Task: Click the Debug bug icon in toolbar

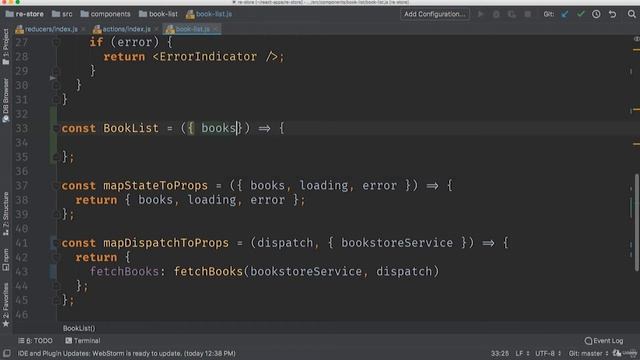Action: pyautogui.click(x=496, y=14)
